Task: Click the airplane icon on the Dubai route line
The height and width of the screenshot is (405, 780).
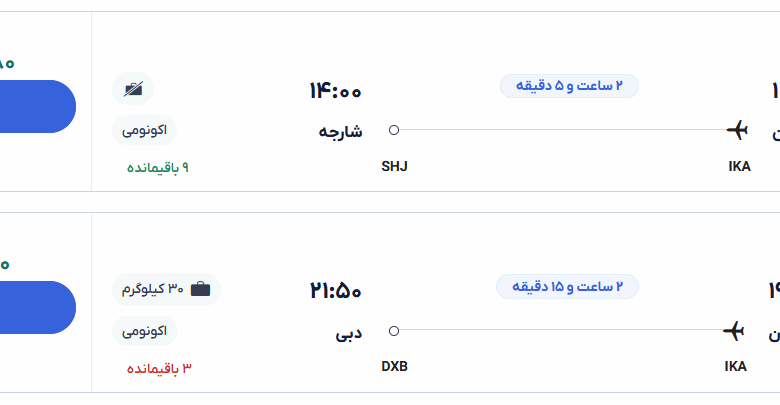Action: coord(735,330)
